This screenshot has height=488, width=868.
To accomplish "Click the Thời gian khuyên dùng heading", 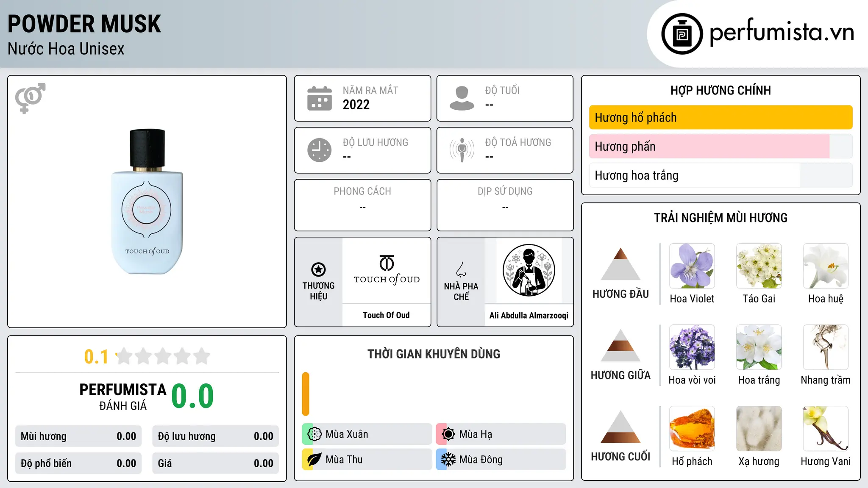I will [434, 354].
